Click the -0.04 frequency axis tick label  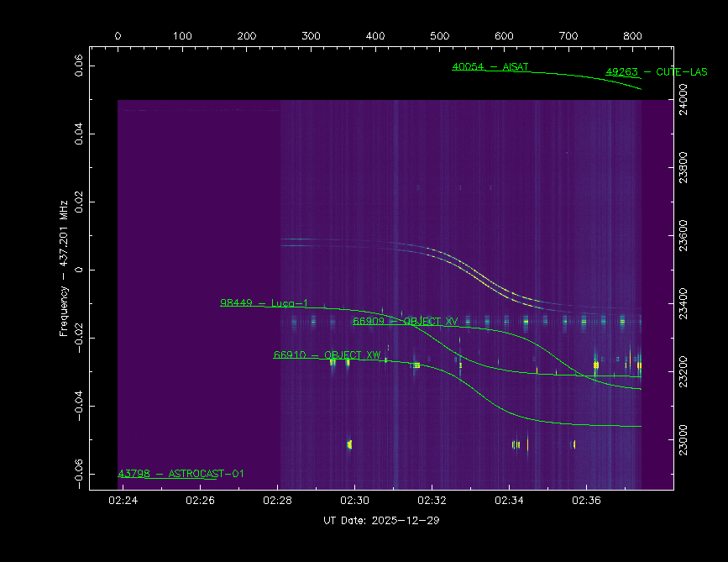(80, 406)
